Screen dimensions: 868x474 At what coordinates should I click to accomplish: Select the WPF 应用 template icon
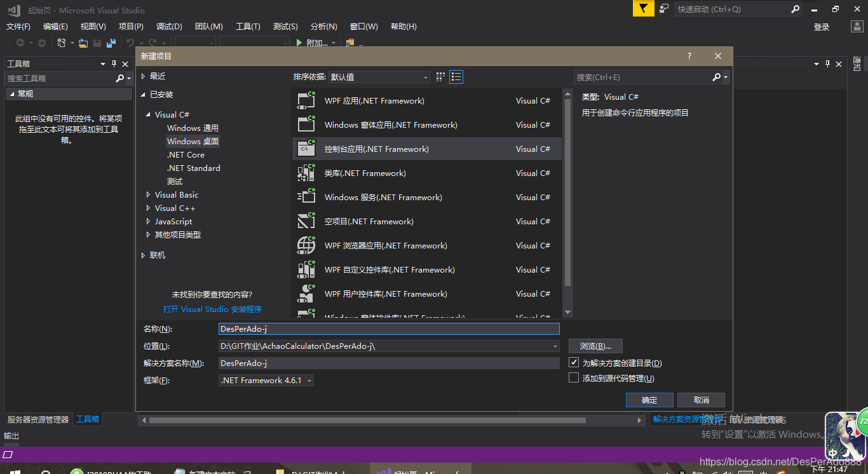pos(306,100)
